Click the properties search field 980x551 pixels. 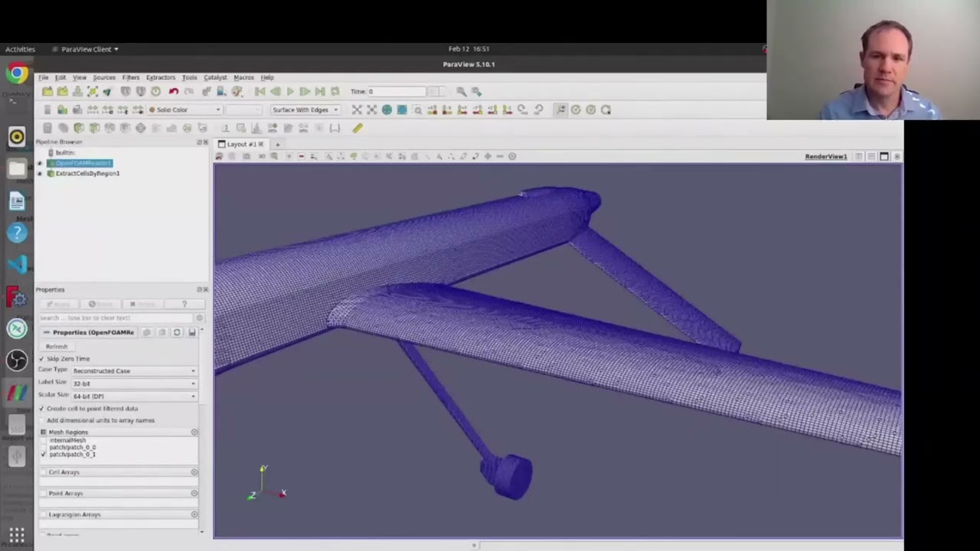tap(116, 318)
